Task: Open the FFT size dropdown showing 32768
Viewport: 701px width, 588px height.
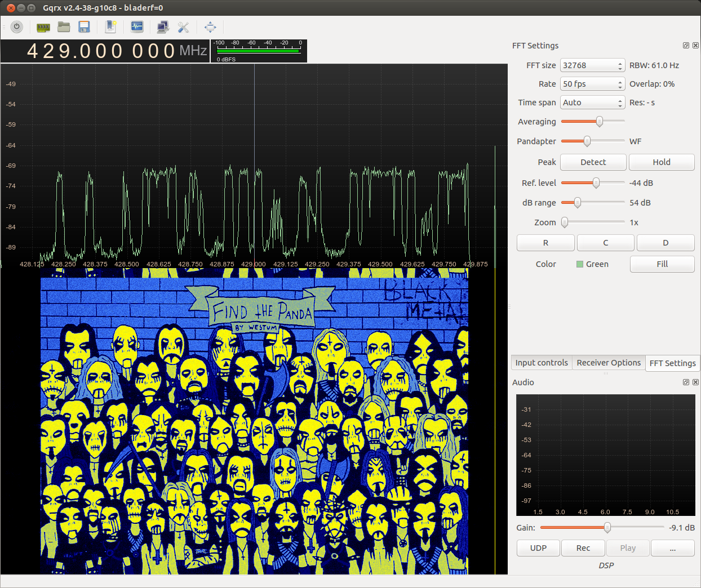Action: (x=592, y=65)
